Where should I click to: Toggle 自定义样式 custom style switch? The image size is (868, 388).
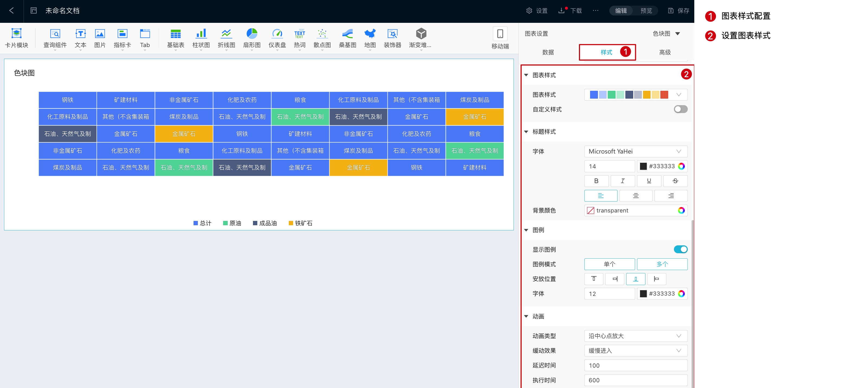click(680, 109)
